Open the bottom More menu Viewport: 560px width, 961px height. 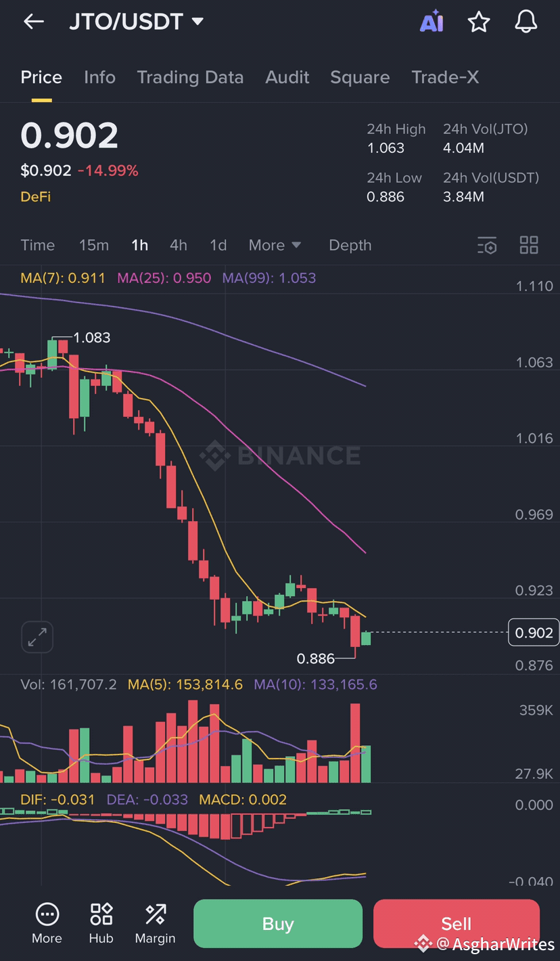[x=47, y=922]
